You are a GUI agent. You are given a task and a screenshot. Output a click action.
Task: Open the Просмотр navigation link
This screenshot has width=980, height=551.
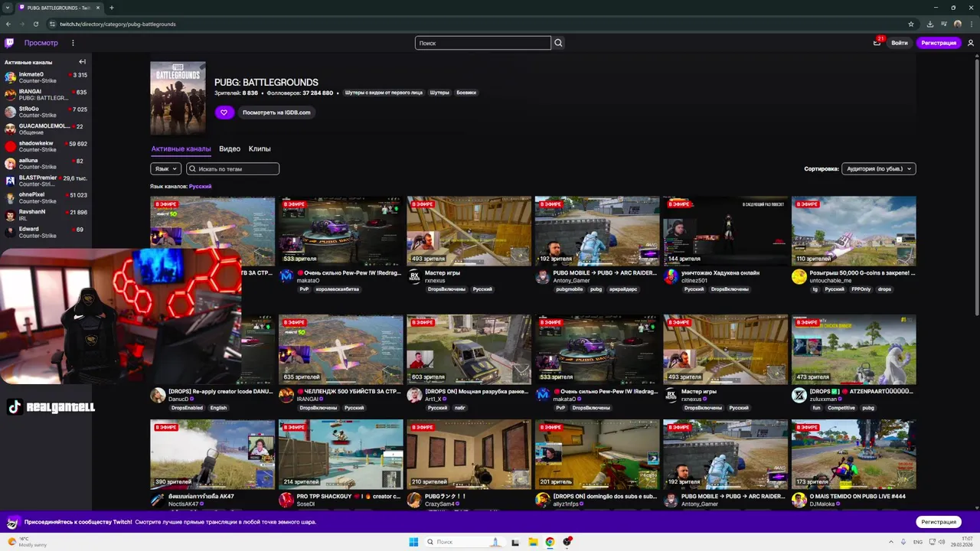coord(41,43)
